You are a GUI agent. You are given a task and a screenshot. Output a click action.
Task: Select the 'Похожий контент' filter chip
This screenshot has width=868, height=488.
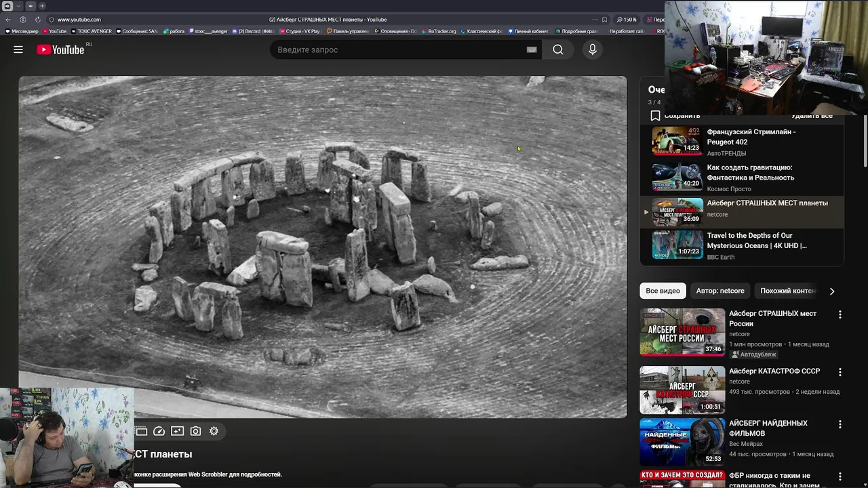pyautogui.click(x=787, y=291)
